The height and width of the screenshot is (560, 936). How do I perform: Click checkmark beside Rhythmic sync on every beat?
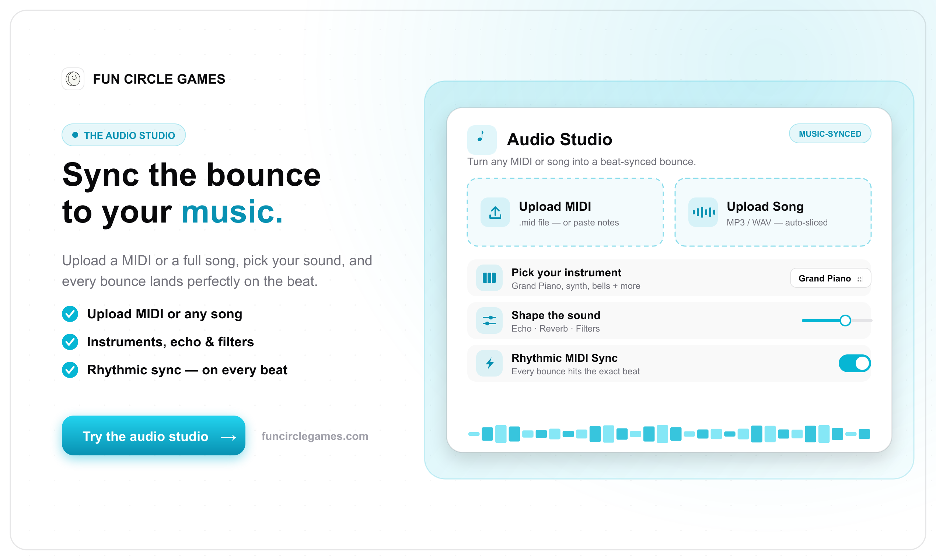coord(70,370)
